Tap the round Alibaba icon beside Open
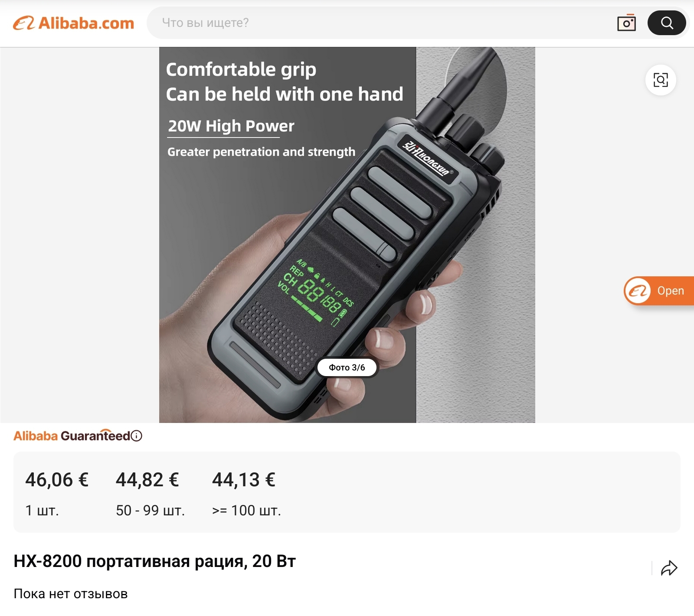The width and height of the screenshot is (694, 616). pyautogui.click(x=638, y=291)
